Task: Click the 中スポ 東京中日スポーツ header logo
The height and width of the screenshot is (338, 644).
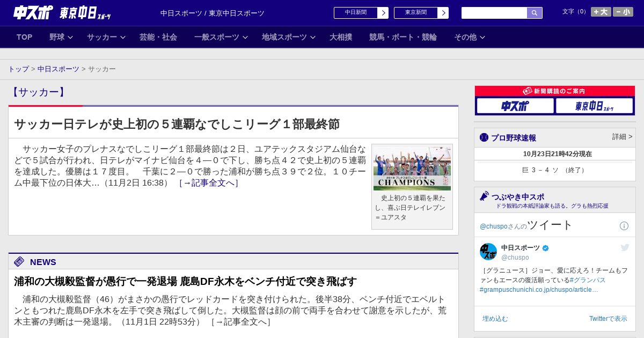Action: 62,12
